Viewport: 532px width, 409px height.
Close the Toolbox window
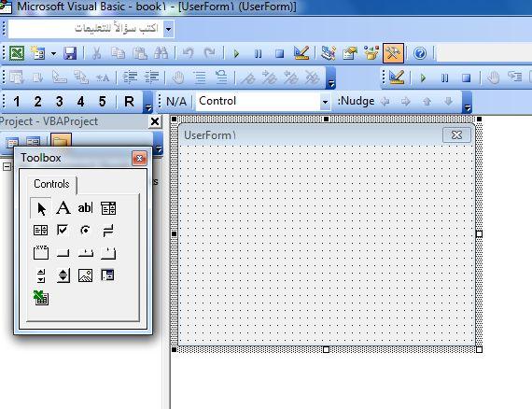coord(139,158)
